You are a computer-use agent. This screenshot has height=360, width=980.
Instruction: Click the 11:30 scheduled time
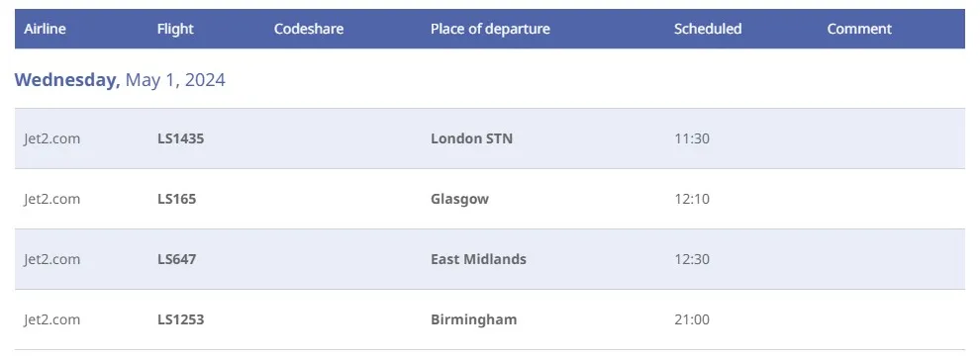[692, 138]
